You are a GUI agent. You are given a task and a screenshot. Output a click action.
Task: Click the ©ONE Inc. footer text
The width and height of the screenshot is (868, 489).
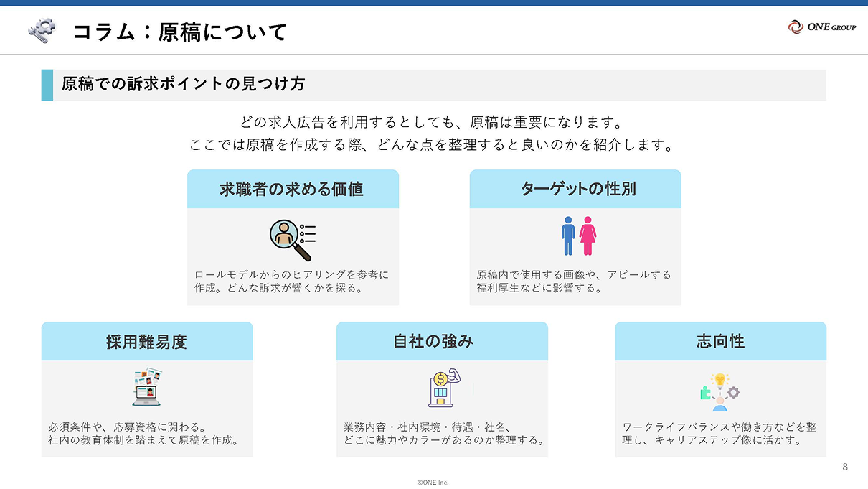click(x=433, y=483)
